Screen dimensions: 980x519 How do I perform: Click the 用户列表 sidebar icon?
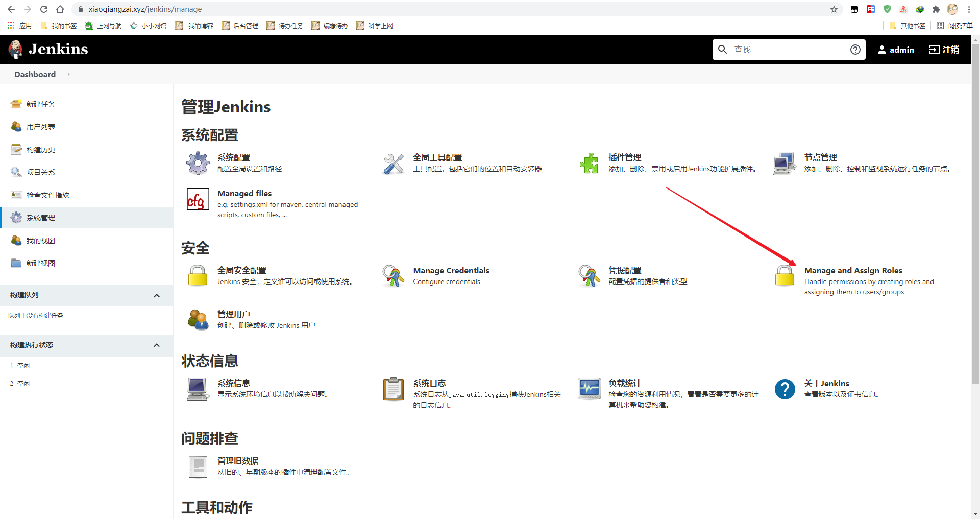tap(16, 127)
